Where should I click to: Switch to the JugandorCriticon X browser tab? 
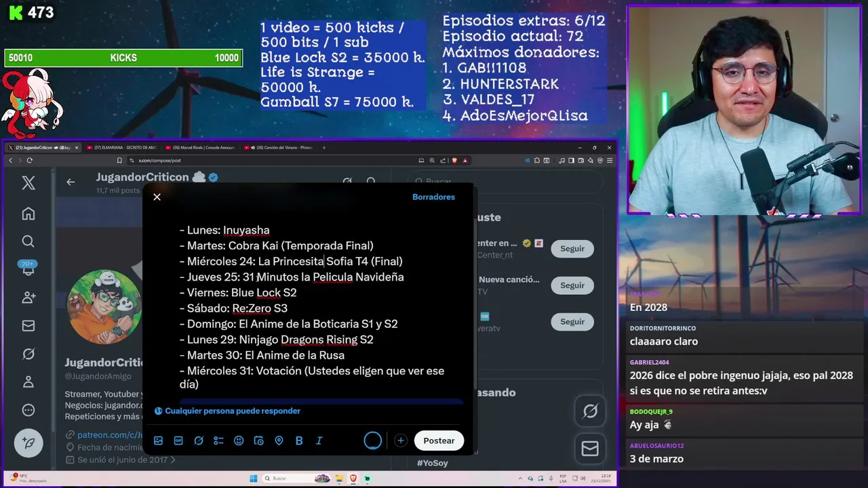point(42,148)
